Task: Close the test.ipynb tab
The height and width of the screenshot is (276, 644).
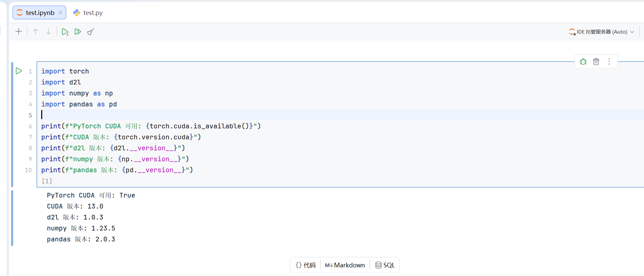Action: 60,13
